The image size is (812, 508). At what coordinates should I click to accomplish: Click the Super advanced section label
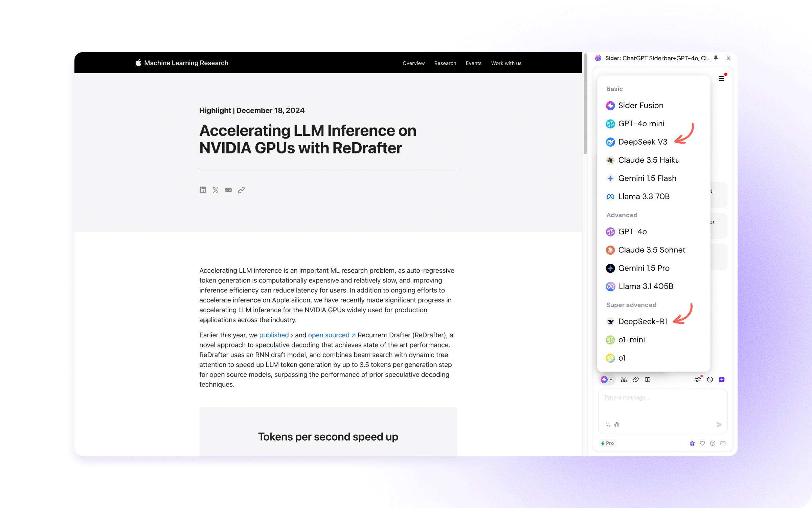631,305
